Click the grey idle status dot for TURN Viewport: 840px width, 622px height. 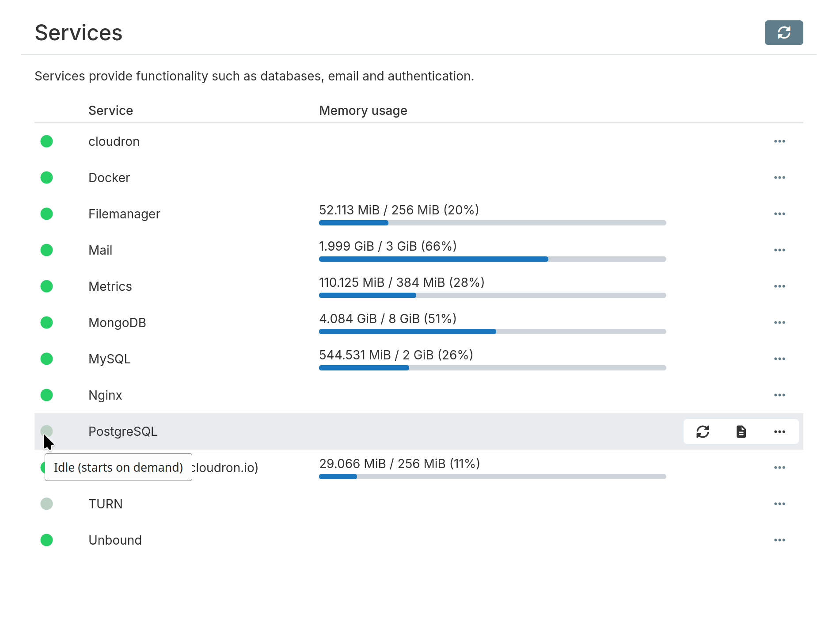(46, 504)
